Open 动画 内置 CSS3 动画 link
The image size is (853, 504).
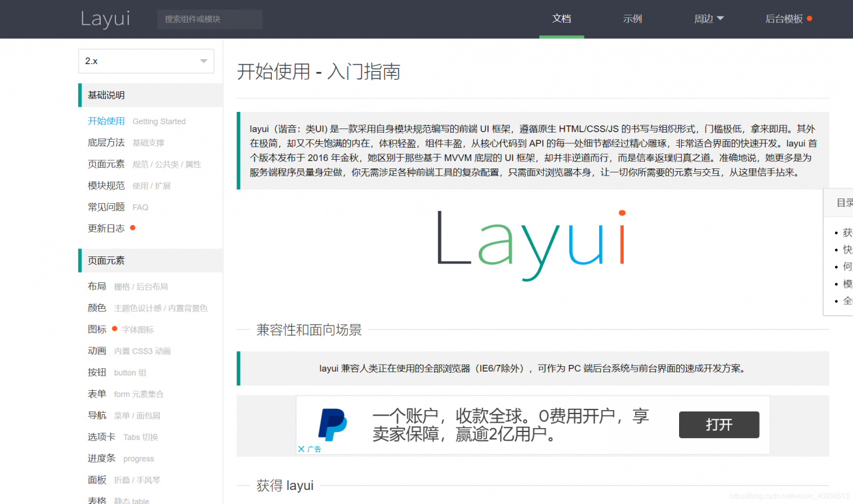tap(129, 351)
